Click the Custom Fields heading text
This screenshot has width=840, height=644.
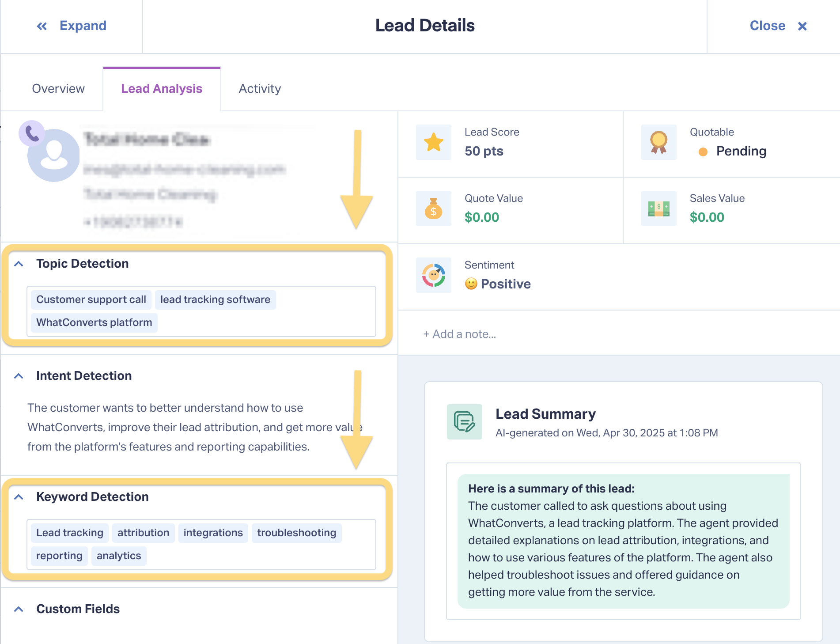tap(78, 609)
